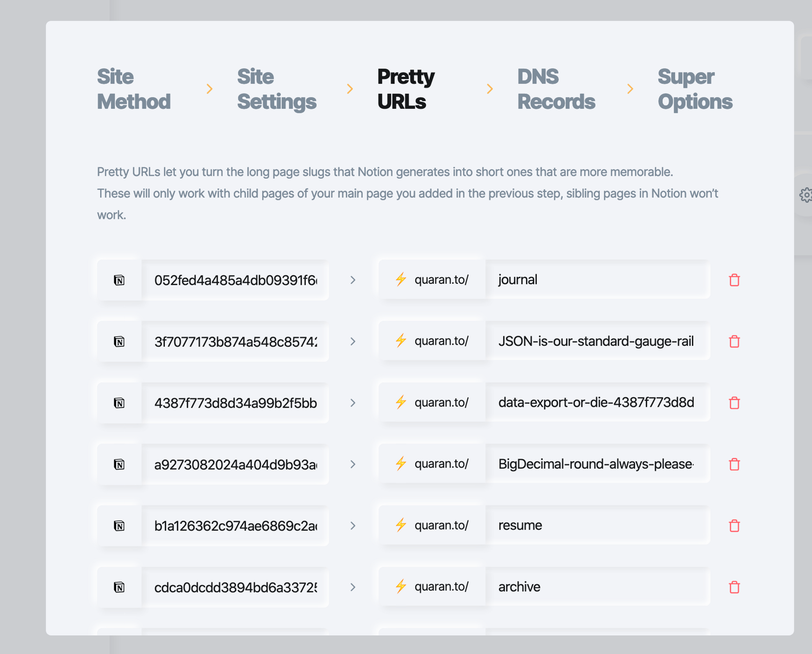Select the Pretty URLs step
This screenshot has width=812, height=654.
coord(406,89)
